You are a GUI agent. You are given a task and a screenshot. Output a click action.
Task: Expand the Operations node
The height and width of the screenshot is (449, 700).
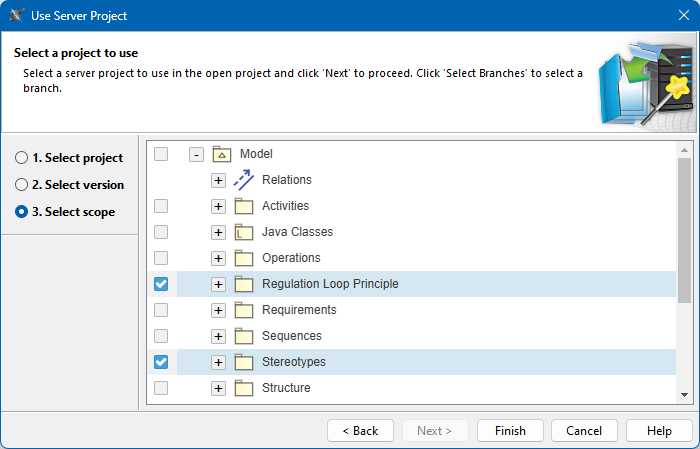click(218, 258)
